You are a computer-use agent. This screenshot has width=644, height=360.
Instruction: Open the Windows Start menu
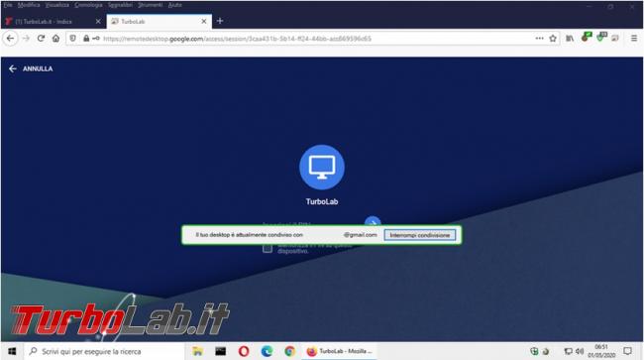coord(12,351)
